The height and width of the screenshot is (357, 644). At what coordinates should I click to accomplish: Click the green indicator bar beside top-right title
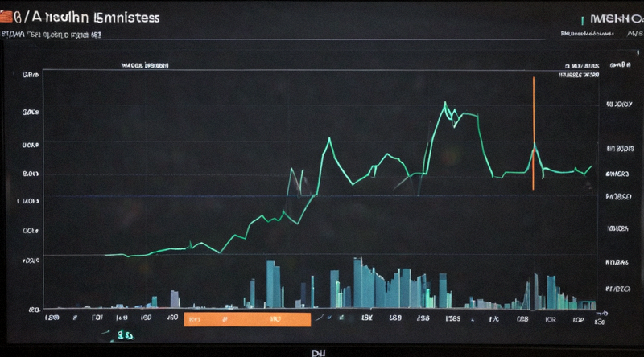(582, 19)
